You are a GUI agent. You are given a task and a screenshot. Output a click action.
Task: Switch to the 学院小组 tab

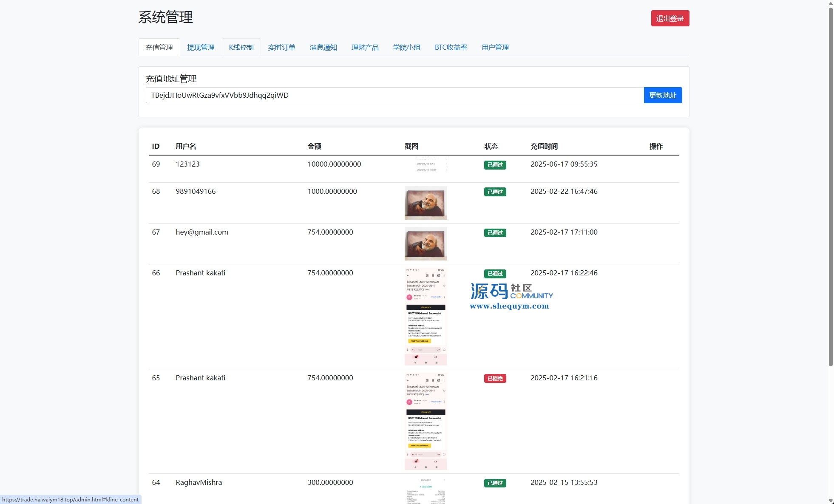(406, 47)
